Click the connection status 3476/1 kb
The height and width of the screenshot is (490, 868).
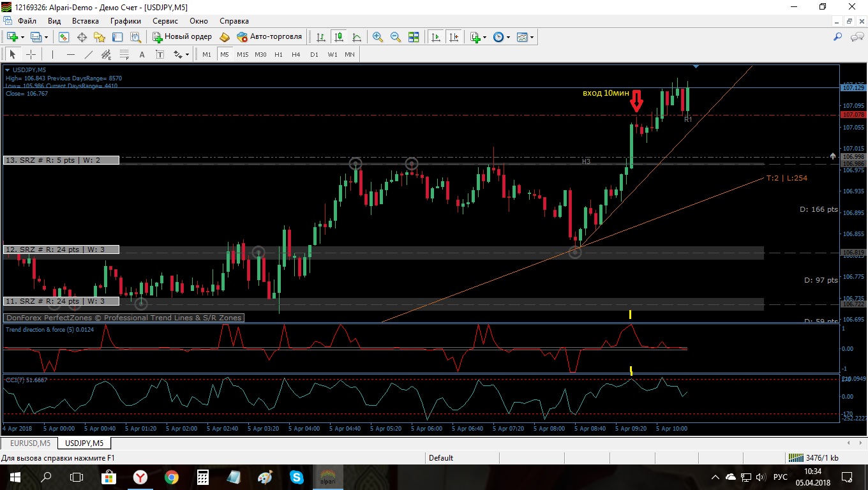814,457
